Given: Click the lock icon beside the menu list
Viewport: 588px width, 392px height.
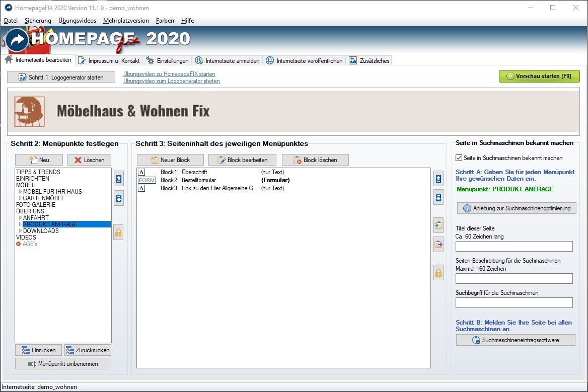Looking at the screenshot, I should coord(118,232).
